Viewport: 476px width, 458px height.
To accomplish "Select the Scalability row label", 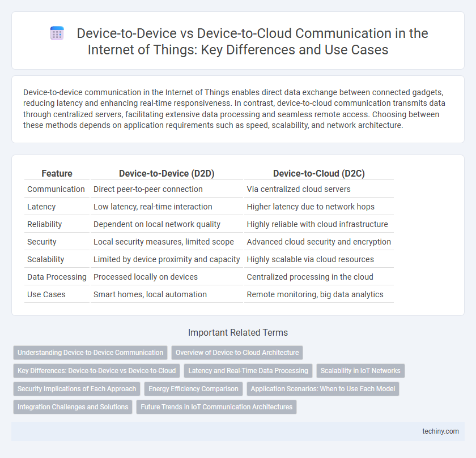I will tap(45, 259).
